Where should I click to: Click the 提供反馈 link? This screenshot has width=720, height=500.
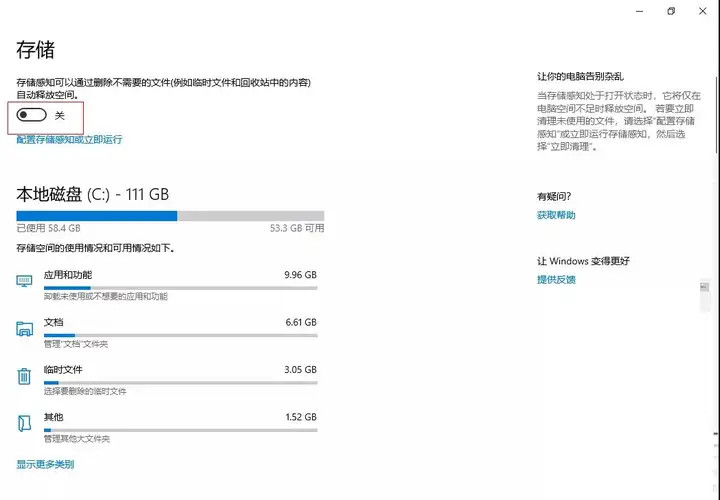556,280
